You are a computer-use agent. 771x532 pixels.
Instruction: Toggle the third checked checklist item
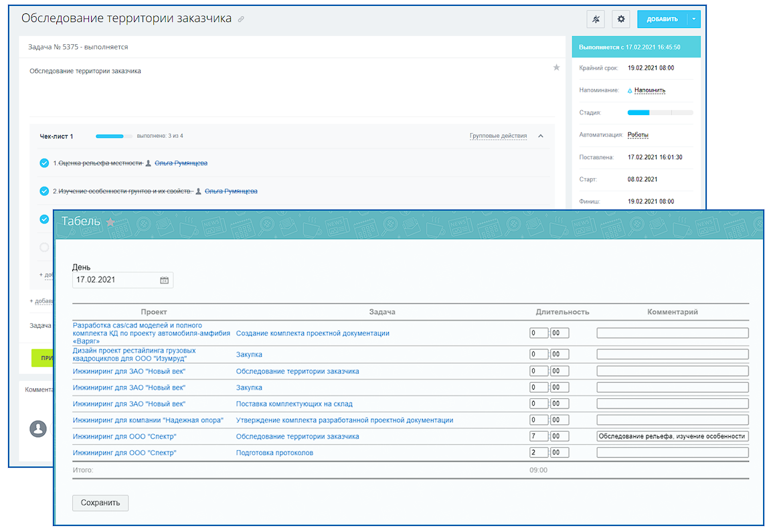pyautogui.click(x=44, y=219)
